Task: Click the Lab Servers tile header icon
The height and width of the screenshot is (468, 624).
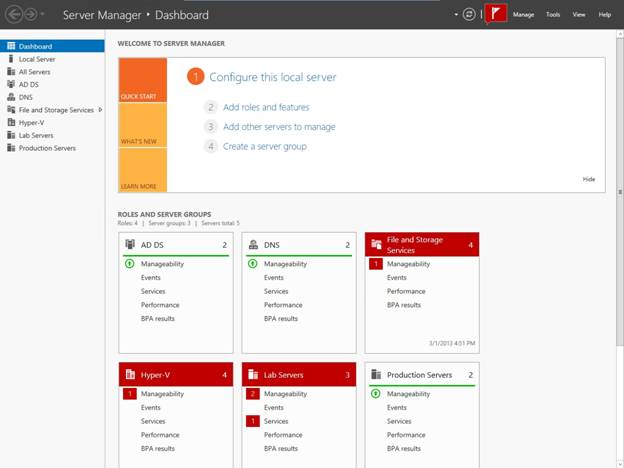Action: tap(253, 374)
